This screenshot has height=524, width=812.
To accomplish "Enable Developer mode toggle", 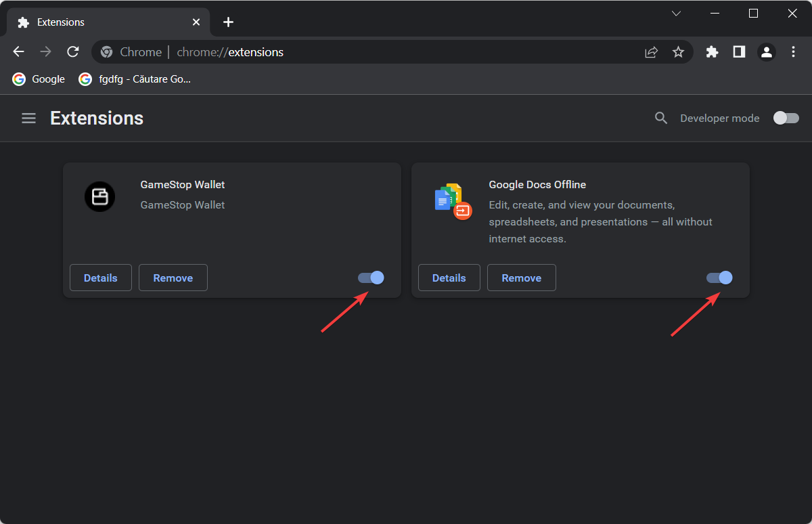I will coord(786,118).
